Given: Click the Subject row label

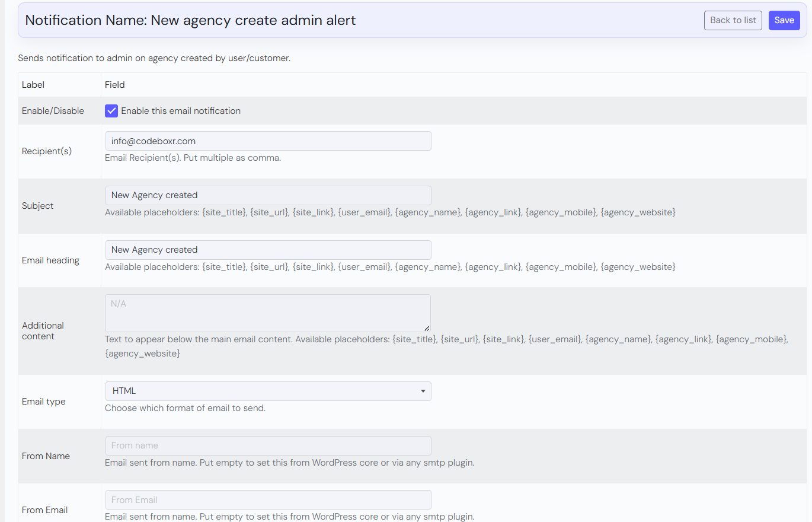Looking at the screenshot, I should click(x=38, y=206).
